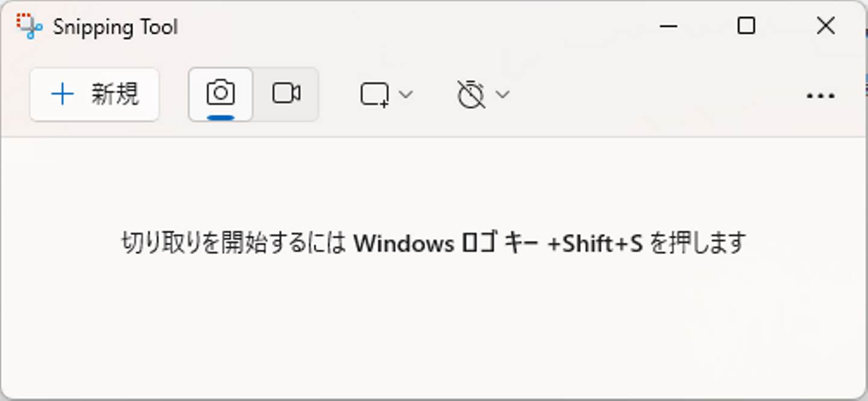Click the rectangle snip shape icon
The height and width of the screenshot is (401, 868).
[x=374, y=95]
